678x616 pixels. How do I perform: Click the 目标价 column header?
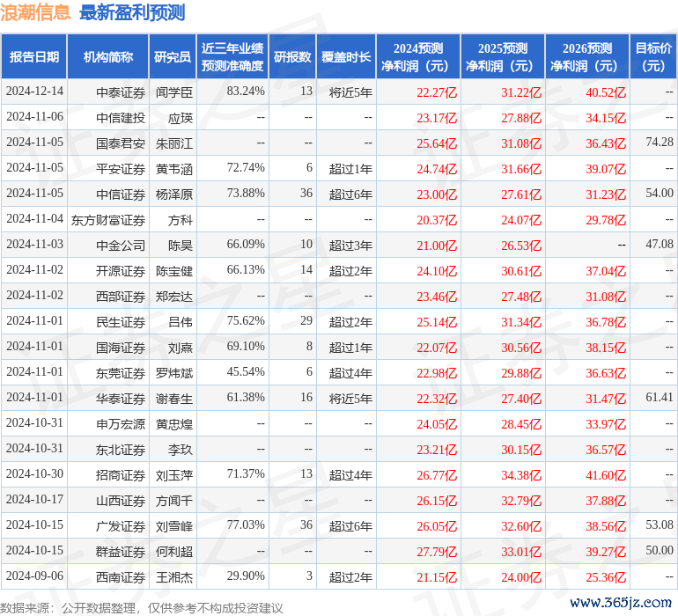coord(653,56)
